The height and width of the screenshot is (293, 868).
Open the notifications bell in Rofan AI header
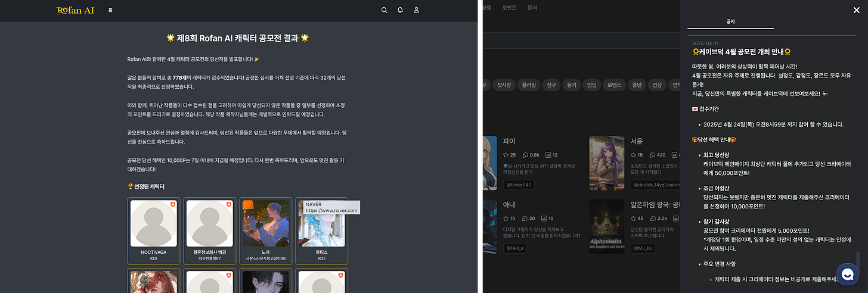401,10
